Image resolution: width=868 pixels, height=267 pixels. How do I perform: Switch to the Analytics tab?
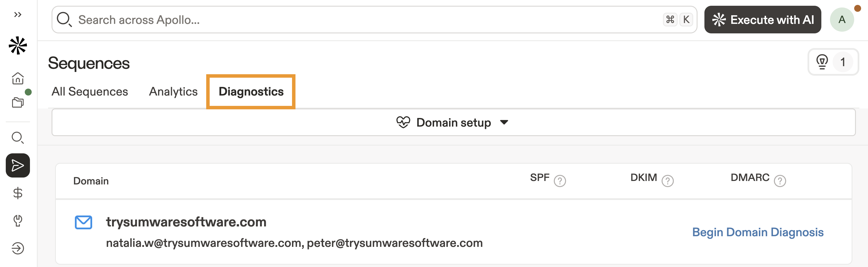173,91
